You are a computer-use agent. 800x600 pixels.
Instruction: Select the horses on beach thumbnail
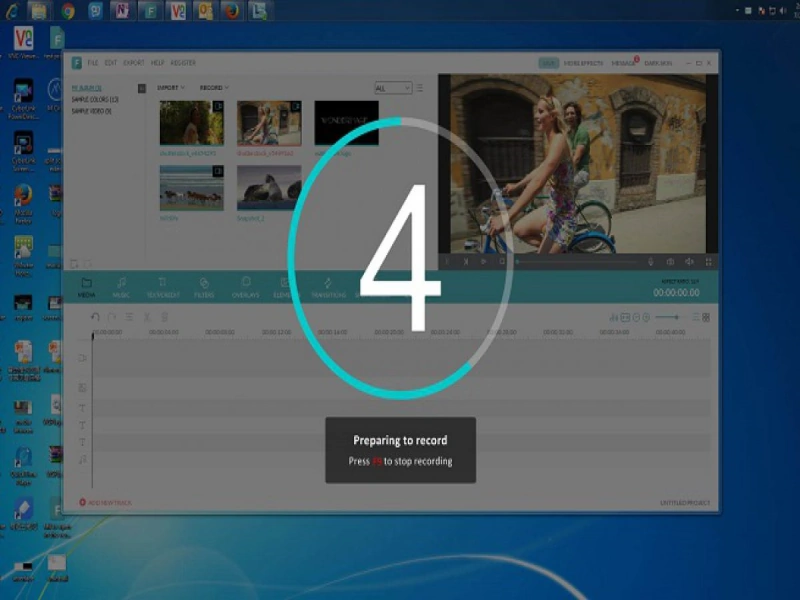pos(192,188)
